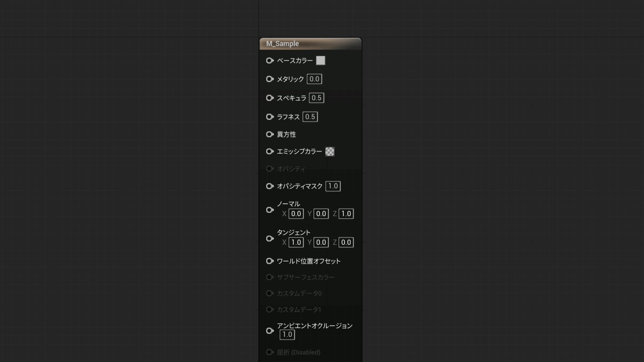
Task: Open the Base Color white swatch
Action: coord(321,61)
